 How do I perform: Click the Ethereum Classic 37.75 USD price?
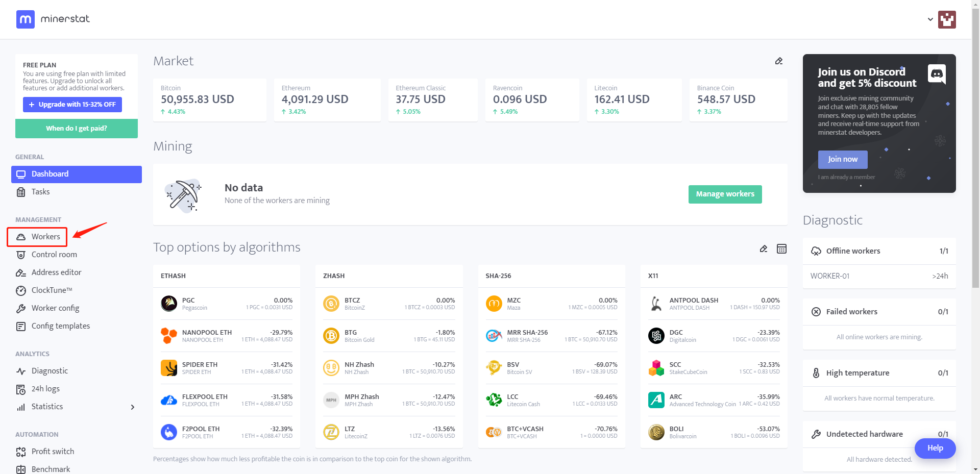421,99
